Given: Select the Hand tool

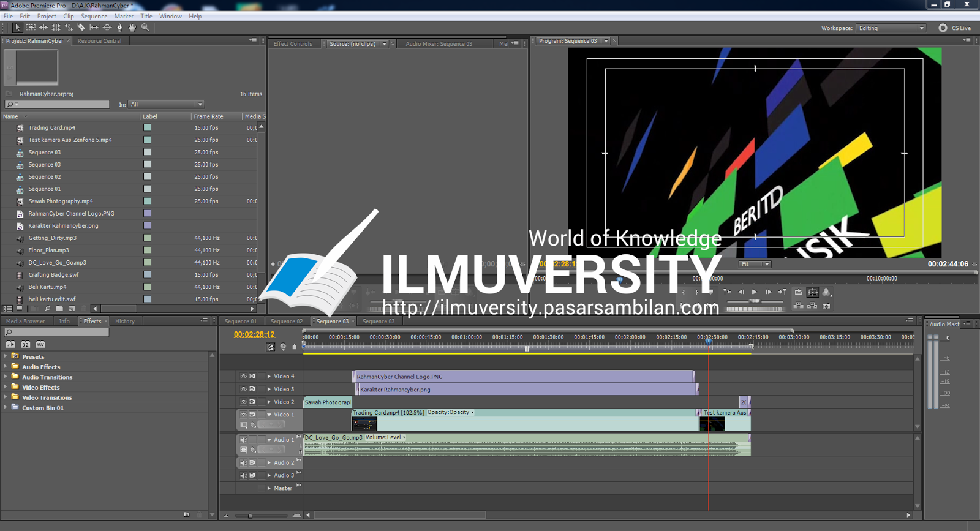Looking at the screenshot, I should point(132,28).
